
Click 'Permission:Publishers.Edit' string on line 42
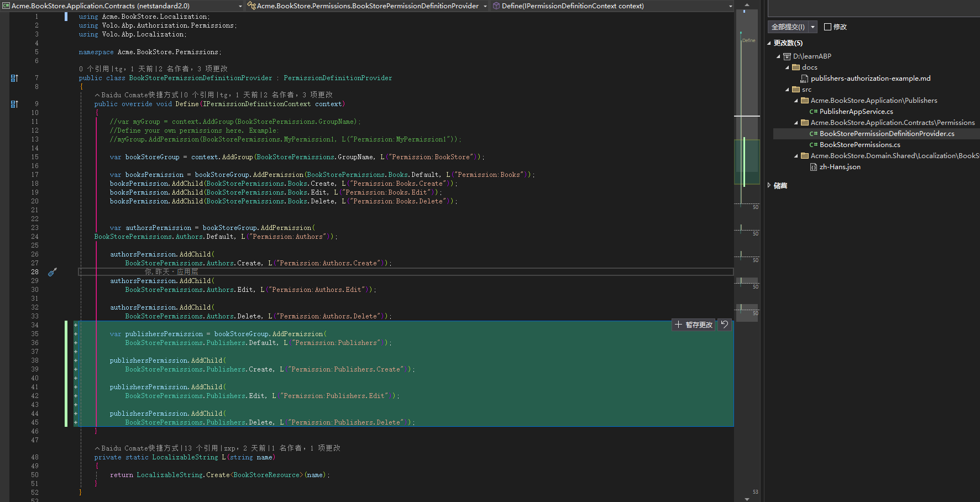tap(334, 396)
